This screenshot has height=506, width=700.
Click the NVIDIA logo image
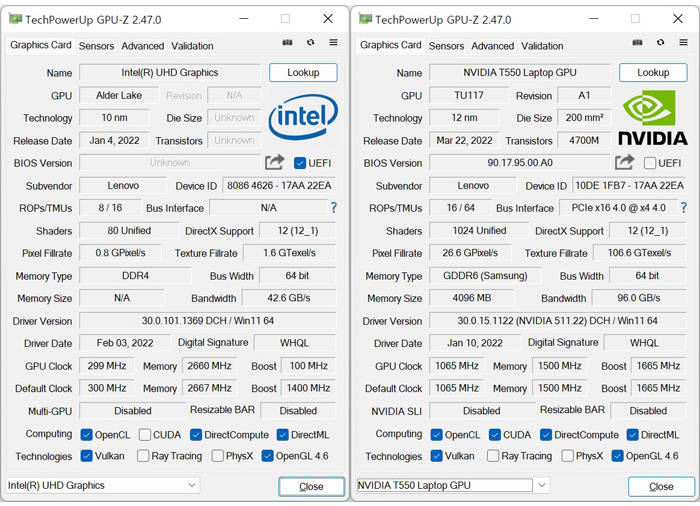(653, 118)
